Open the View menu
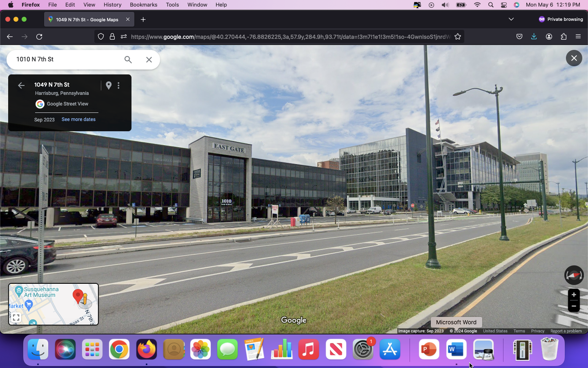 [89, 5]
